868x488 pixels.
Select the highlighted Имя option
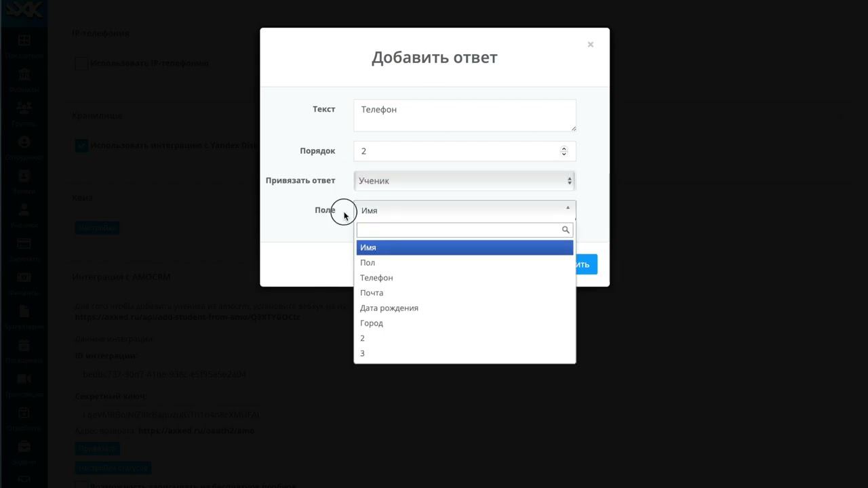pyautogui.click(x=465, y=247)
